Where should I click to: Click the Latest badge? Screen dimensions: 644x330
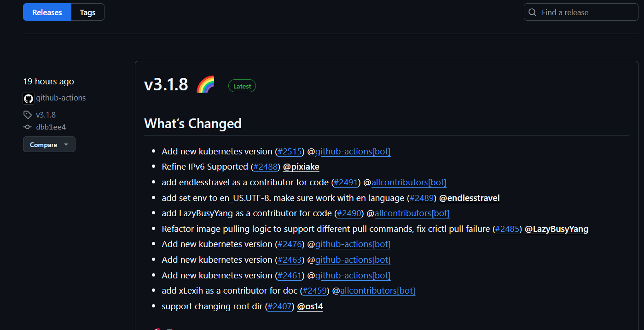click(x=242, y=86)
